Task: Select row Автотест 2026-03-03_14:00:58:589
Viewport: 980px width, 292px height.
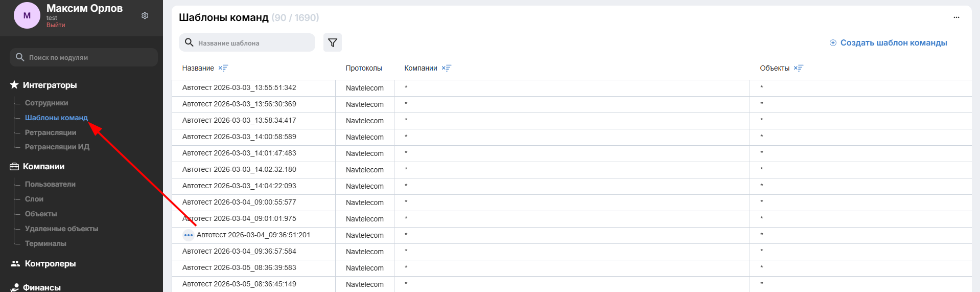Action: (x=572, y=137)
